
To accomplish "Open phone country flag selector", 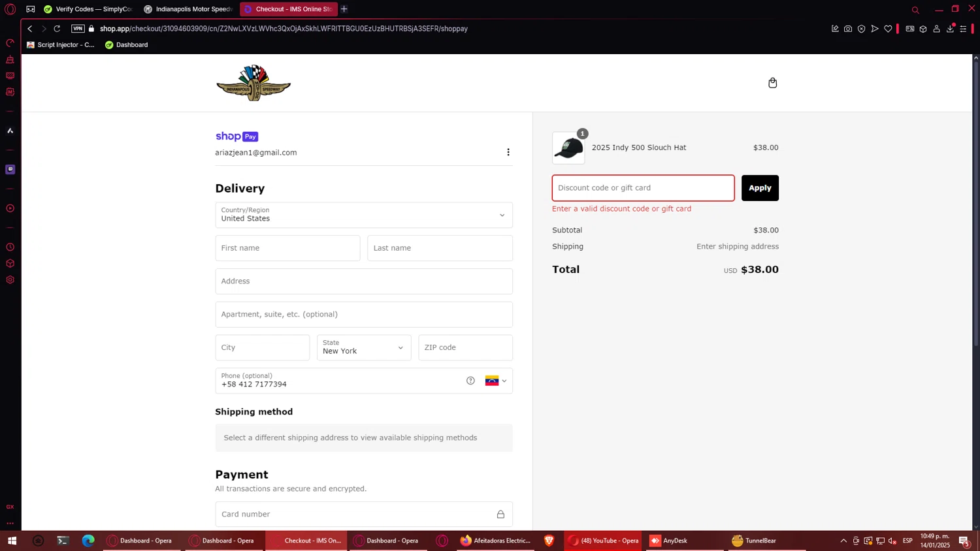I will (496, 381).
